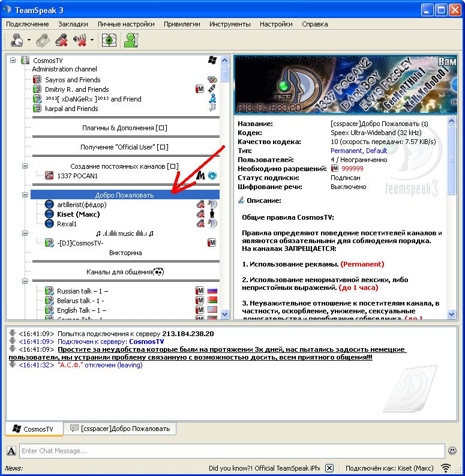Click the server banner image
This screenshot has width=465, height=476.
click(x=346, y=85)
